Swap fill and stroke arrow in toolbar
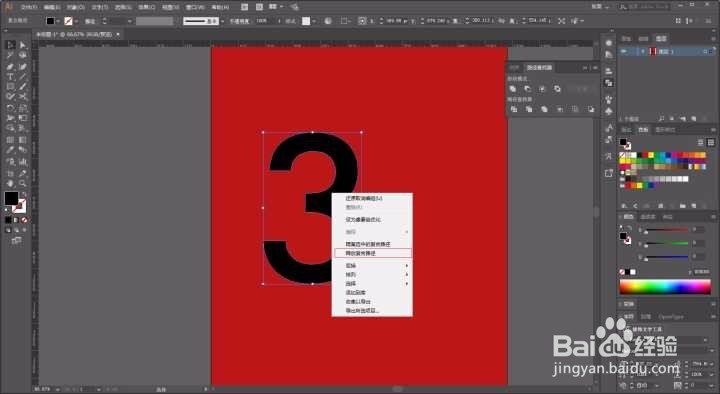The width and height of the screenshot is (720, 394). pos(24,194)
